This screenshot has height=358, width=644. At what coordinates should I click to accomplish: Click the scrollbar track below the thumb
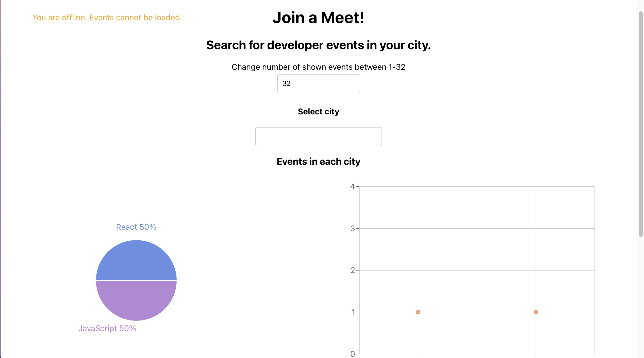(x=641, y=297)
